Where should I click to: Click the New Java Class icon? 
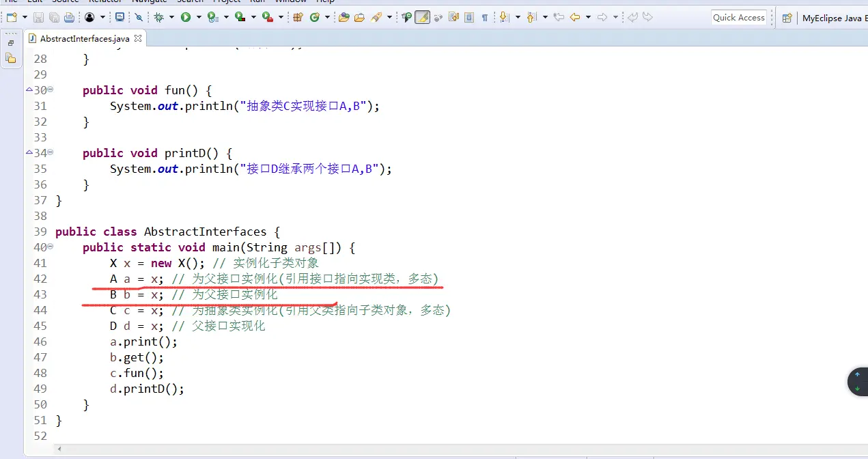pyautogui.click(x=314, y=17)
